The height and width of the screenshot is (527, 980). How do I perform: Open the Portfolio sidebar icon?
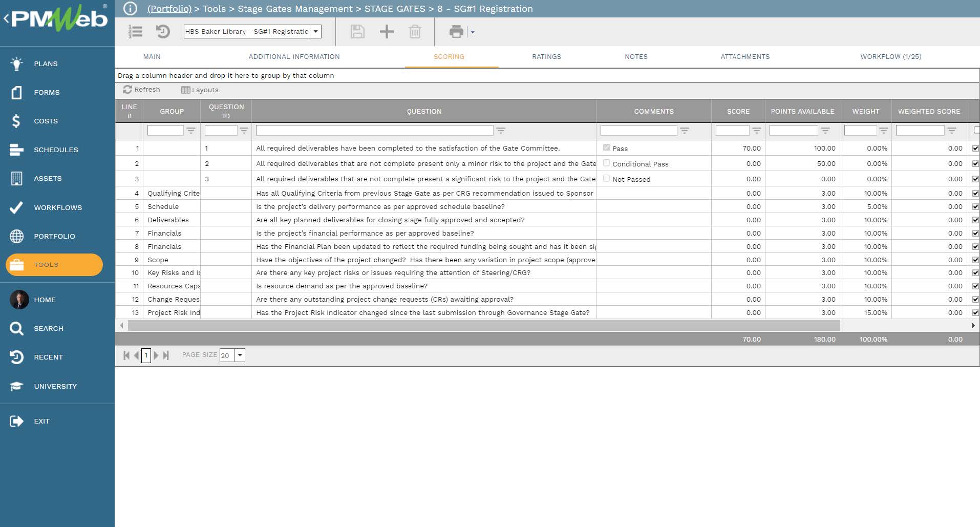[x=54, y=236]
